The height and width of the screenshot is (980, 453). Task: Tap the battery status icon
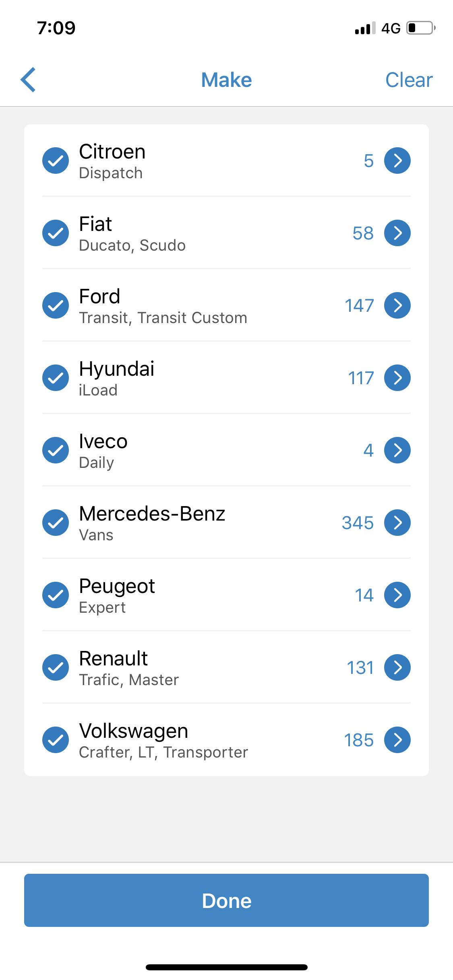(420, 28)
